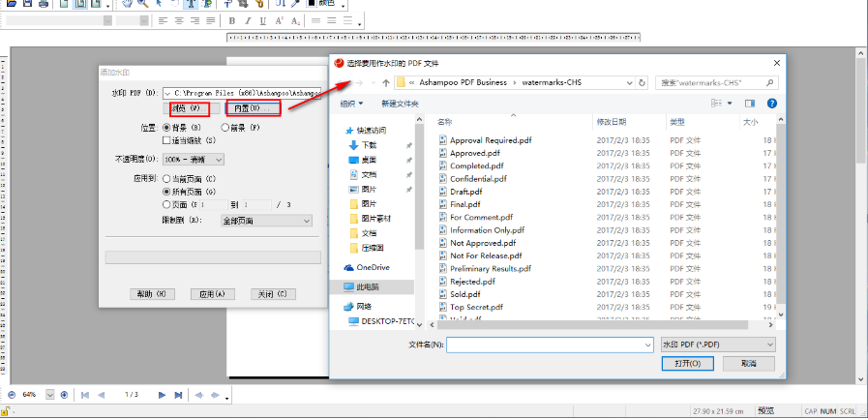
Task: Open the font size dropdown in toolbar
Action: (144, 20)
